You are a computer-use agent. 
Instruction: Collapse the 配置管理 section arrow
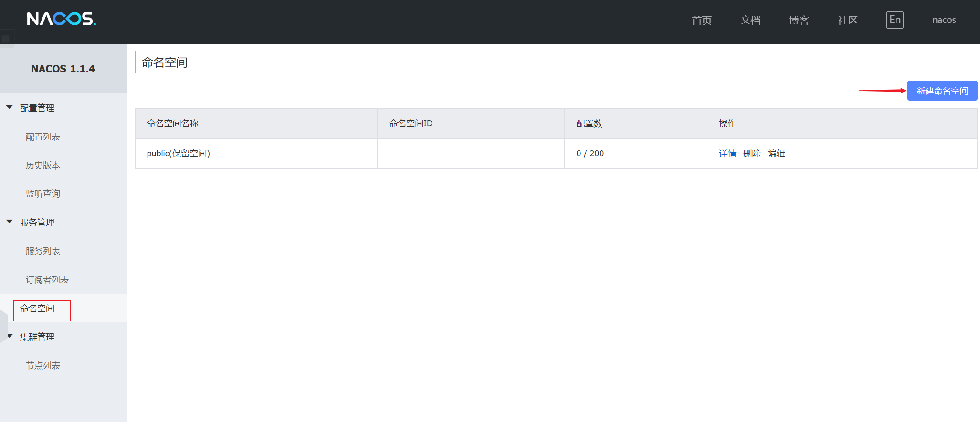coord(10,107)
